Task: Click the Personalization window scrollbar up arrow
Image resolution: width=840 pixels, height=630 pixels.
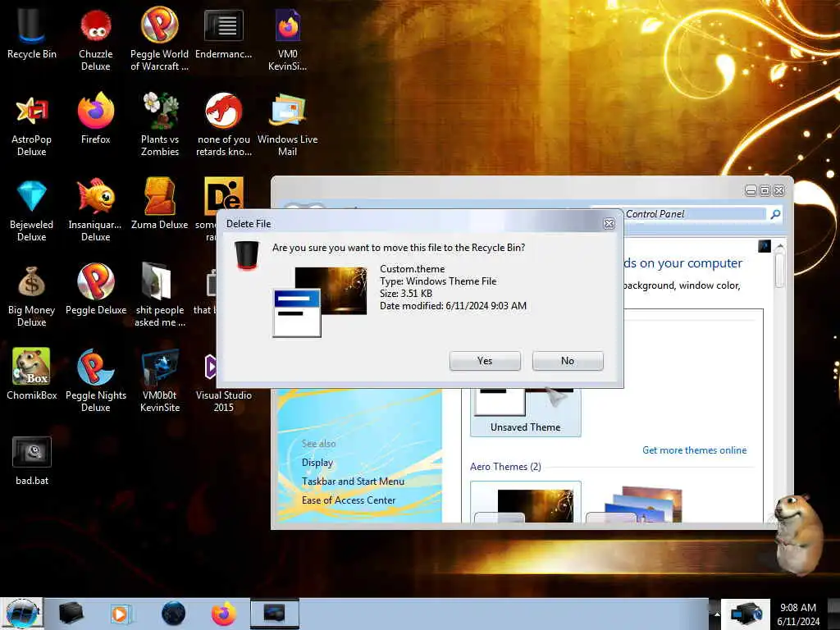Action: [x=780, y=246]
